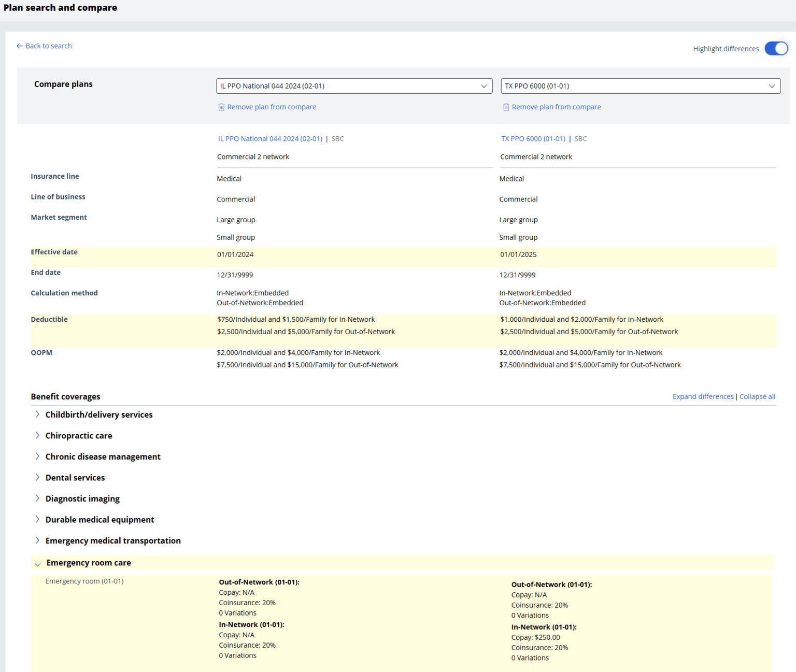The image size is (796, 672).
Task: Expand Childbirth/delivery services section
Action: (37, 414)
